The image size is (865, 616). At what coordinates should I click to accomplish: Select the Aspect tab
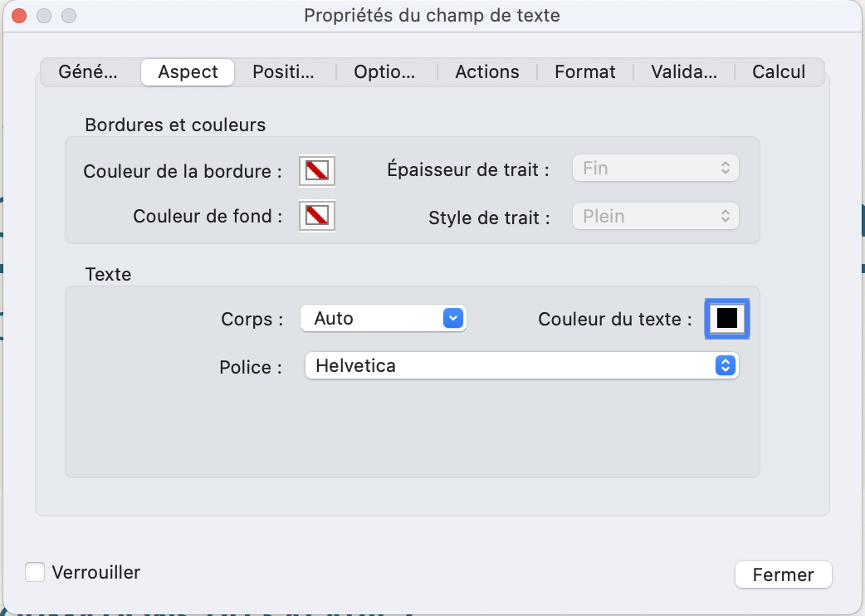click(188, 71)
